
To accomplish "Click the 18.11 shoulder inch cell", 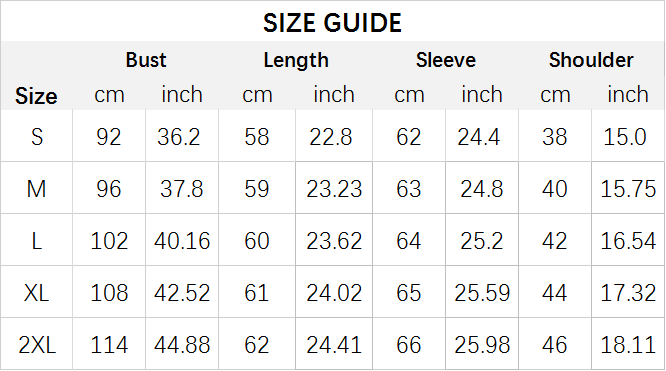I will click(x=628, y=345).
